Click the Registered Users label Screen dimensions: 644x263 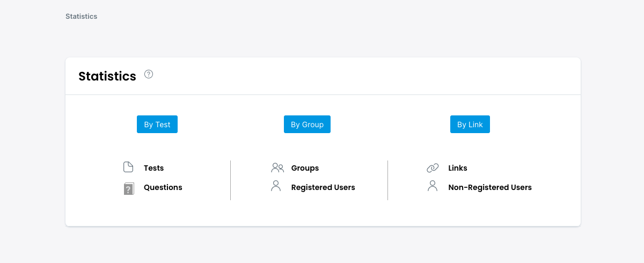pos(323,187)
